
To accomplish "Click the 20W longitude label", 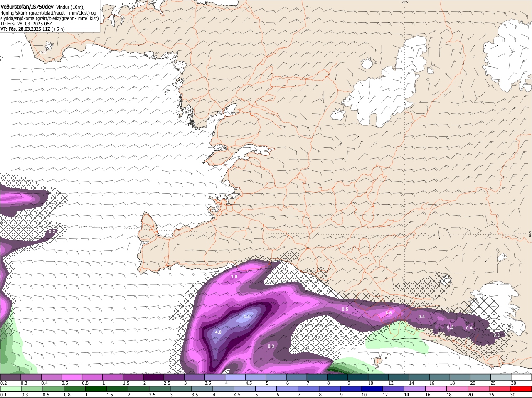I will [x=405, y=2].
